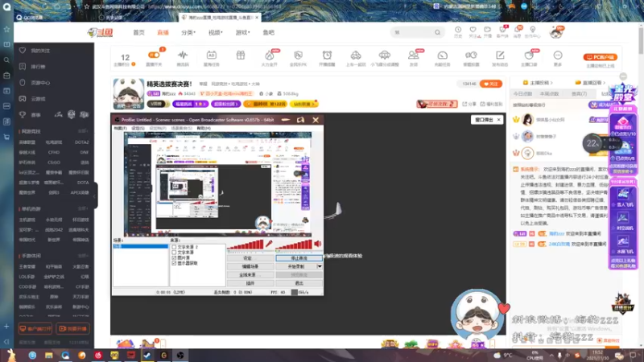Screen dimensions: 644x362
Task: Click OBS 全域来源 button
Action: pos(250,274)
